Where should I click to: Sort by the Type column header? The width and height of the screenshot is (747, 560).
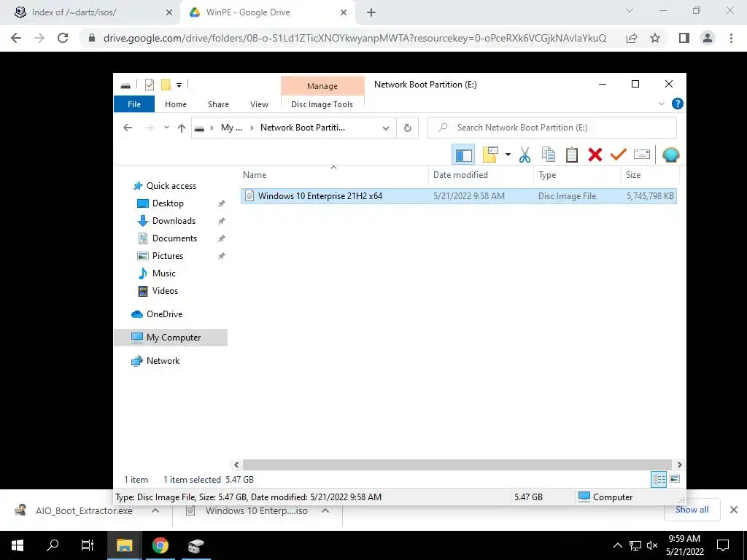[x=578, y=175]
